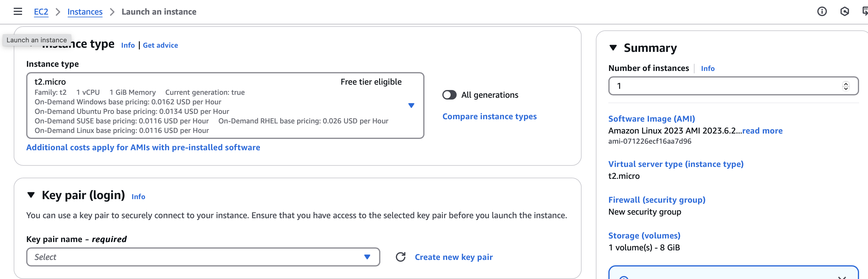The height and width of the screenshot is (279, 868).
Task: Go to EC2 breadcrumb
Action: click(41, 12)
